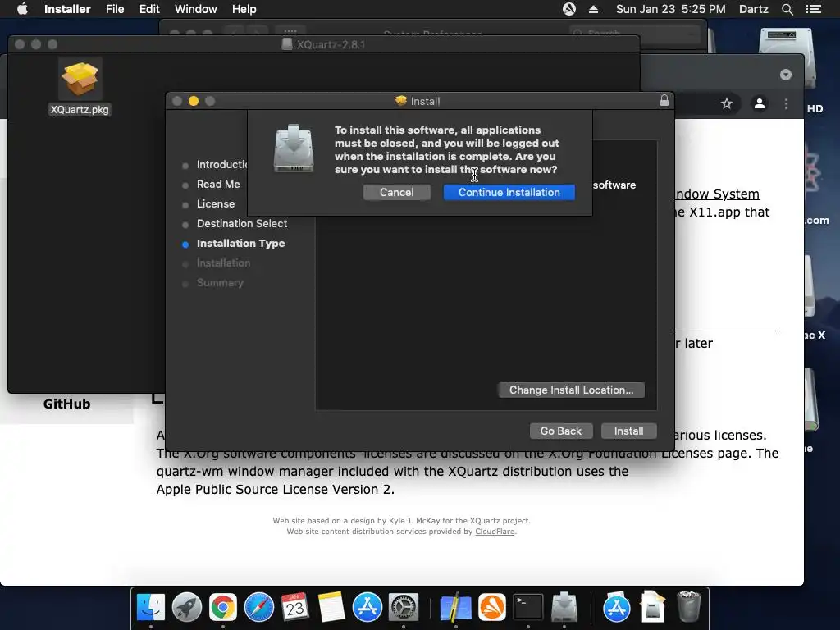Open the Edit menu
The height and width of the screenshot is (630, 840).
pyautogui.click(x=149, y=9)
